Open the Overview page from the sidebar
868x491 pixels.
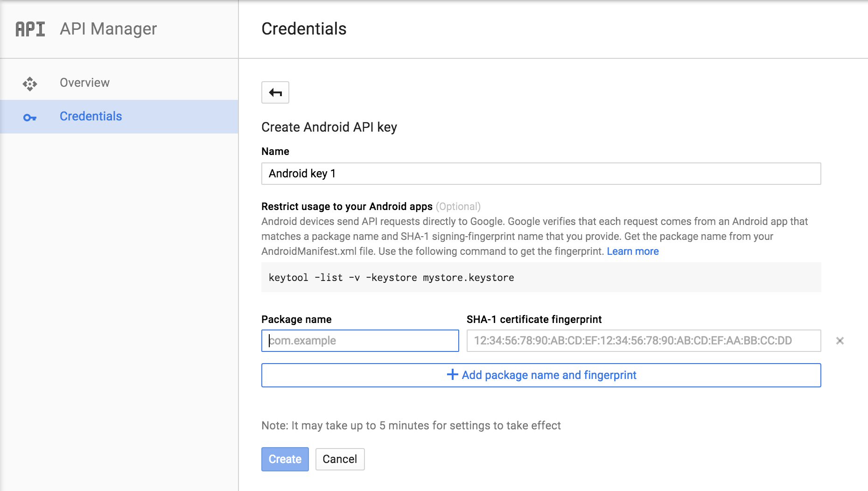point(84,83)
